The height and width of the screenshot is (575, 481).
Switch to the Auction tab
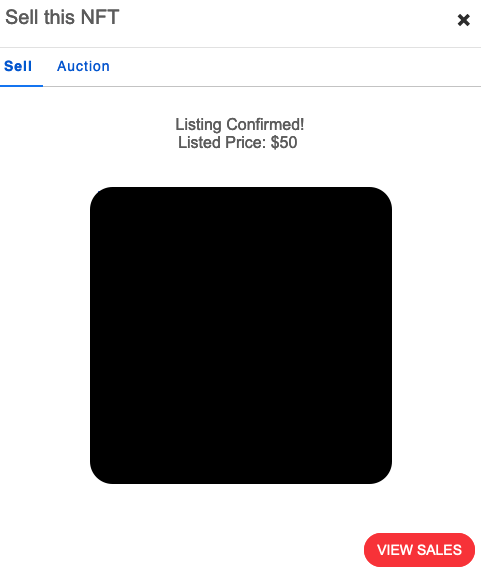(x=83, y=66)
